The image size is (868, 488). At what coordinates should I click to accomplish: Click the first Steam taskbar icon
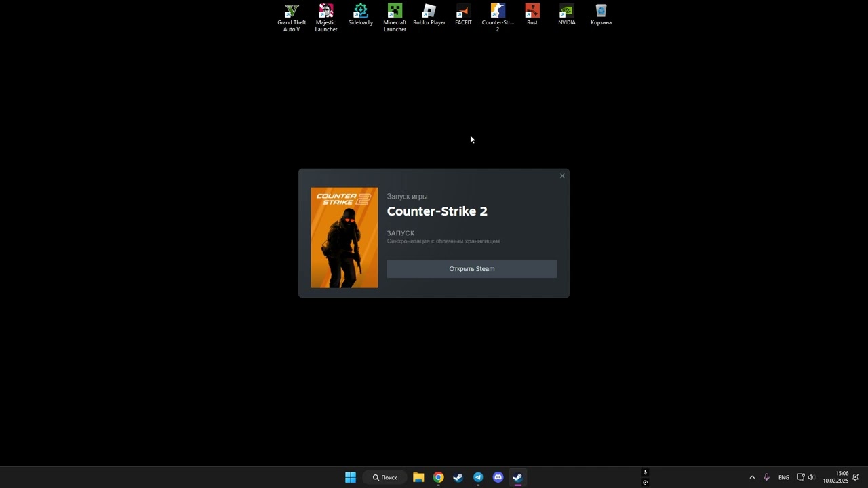tap(458, 478)
